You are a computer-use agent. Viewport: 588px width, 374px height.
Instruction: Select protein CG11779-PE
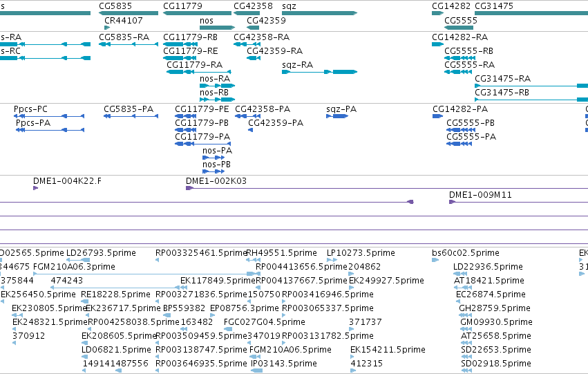pyautogui.click(x=186, y=116)
